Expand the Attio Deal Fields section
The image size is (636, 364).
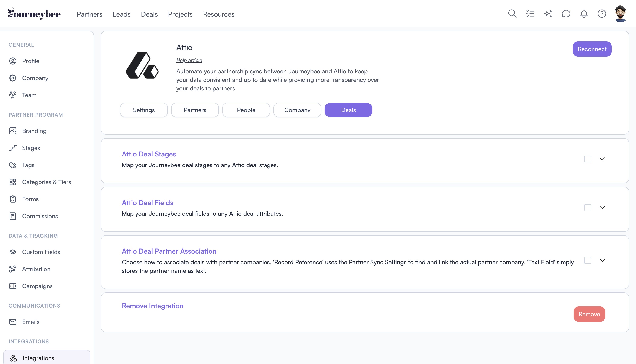(602, 208)
